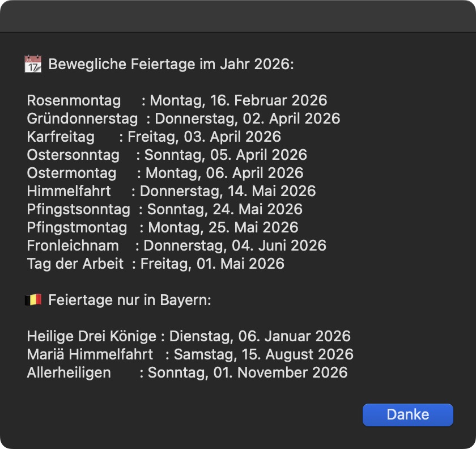Click the Rosenmontag holiday label
This screenshot has width=476, height=449.
tap(74, 100)
